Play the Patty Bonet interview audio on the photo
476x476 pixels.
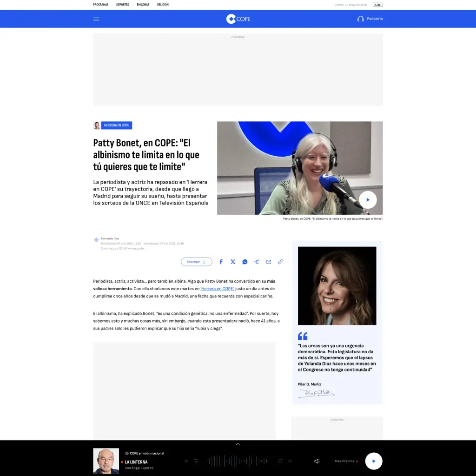click(x=368, y=200)
